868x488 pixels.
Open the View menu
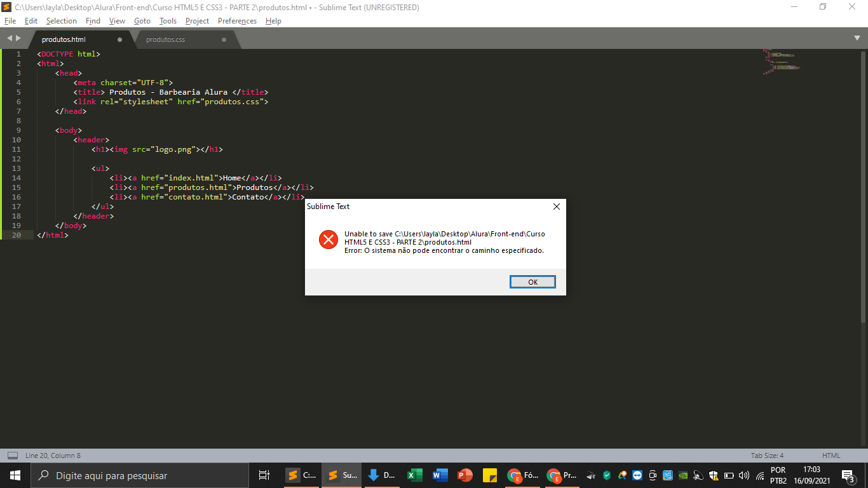click(117, 21)
